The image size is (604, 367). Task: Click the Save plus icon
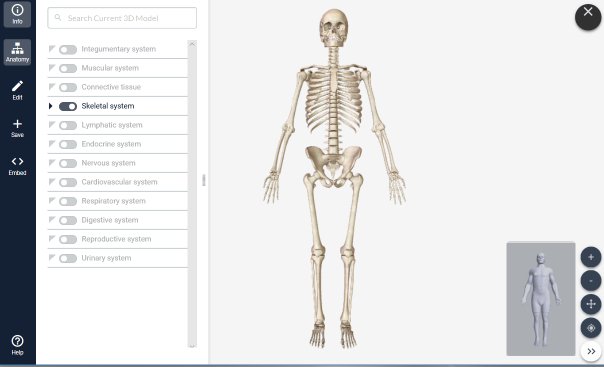coord(17,128)
